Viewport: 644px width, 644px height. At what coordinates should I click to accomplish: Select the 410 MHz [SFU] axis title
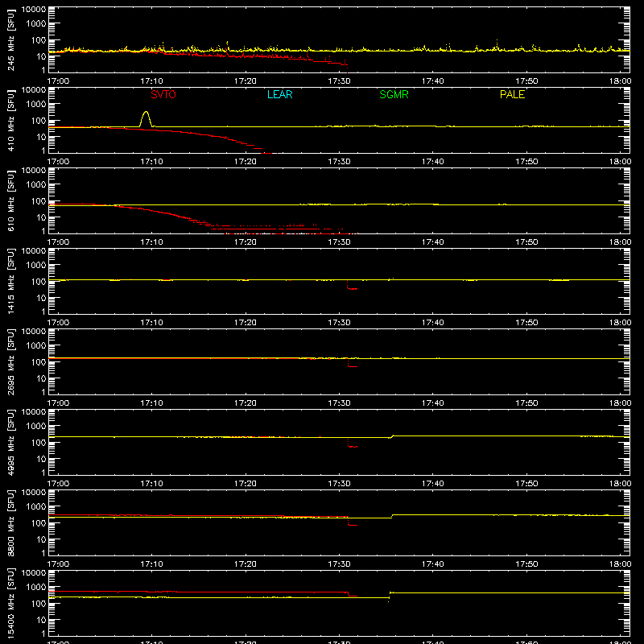[10, 120]
